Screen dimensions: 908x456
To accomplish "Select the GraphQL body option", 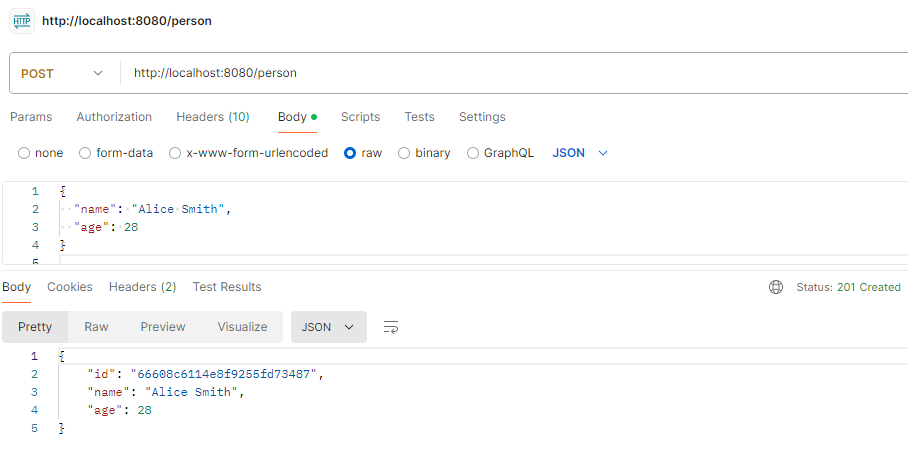I will 473,153.
